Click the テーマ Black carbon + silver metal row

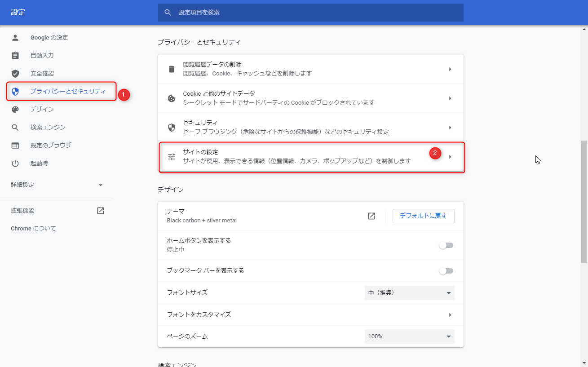pyautogui.click(x=311, y=216)
